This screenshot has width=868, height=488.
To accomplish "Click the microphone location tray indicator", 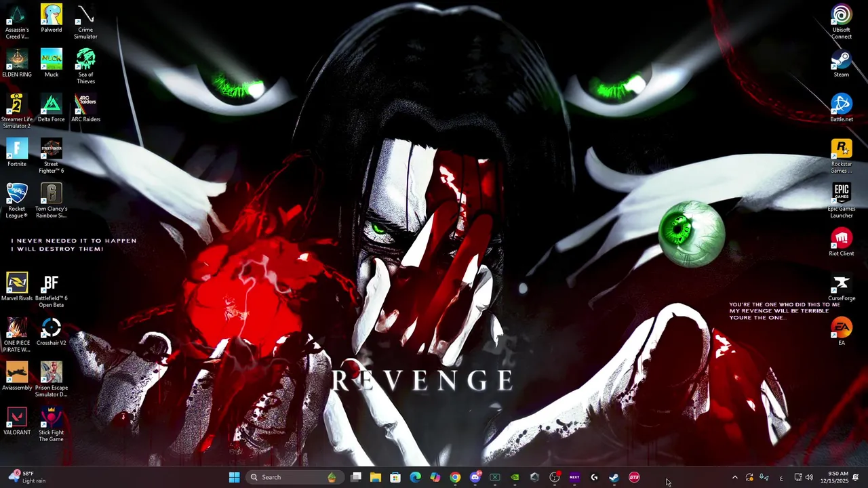I will click(764, 477).
